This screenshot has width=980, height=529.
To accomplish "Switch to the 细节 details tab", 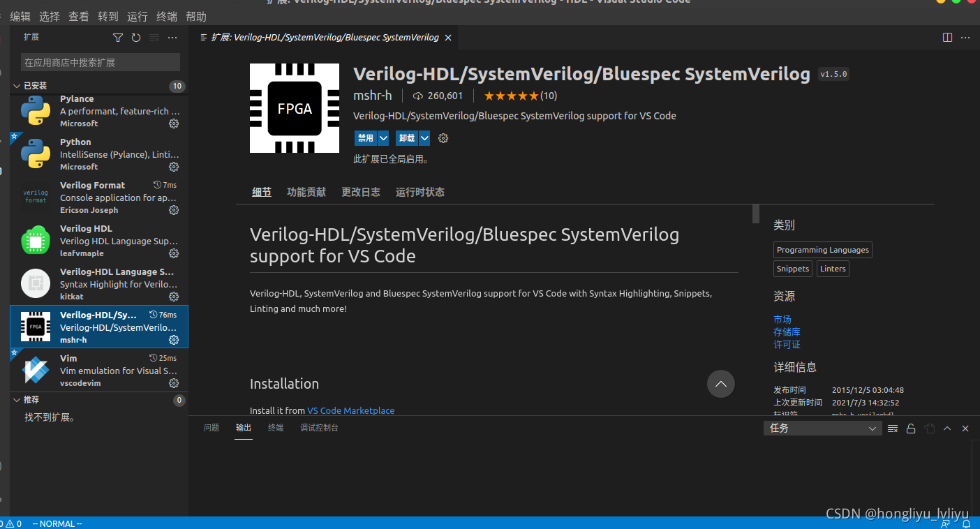I will 262,192.
